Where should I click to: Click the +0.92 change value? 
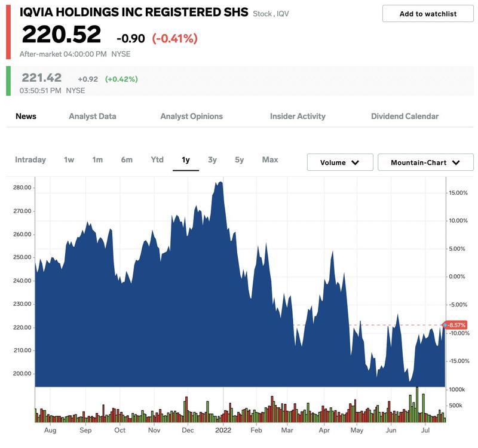pyautogui.click(x=88, y=79)
